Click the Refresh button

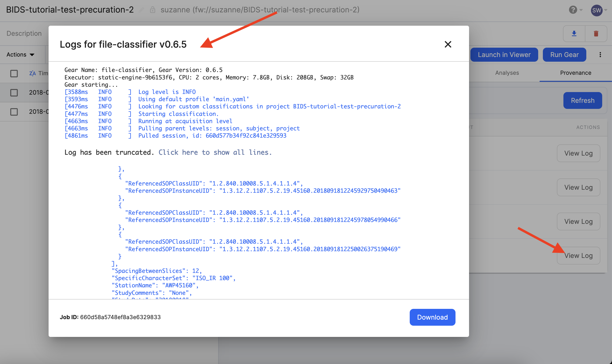(583, 100)
